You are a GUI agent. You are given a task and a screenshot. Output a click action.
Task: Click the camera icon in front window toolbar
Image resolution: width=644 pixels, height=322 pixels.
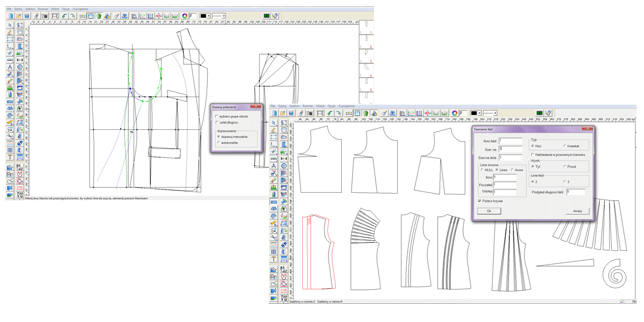click(x=310, y=113)
